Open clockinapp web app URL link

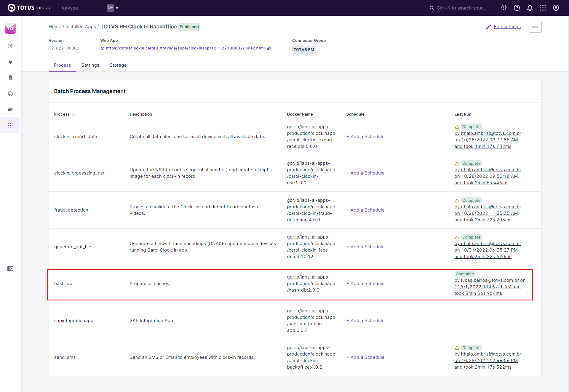pos(185,48)
